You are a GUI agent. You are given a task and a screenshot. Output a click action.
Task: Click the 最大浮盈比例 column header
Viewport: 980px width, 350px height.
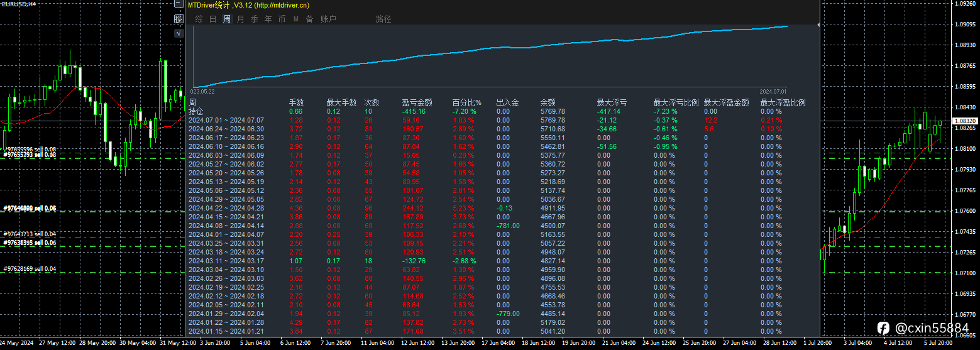coord(783,102)
